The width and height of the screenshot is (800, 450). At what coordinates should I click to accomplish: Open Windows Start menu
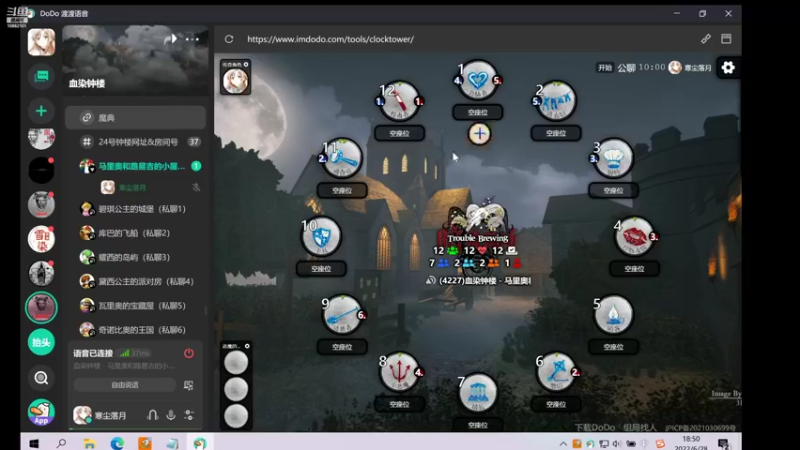34,443
